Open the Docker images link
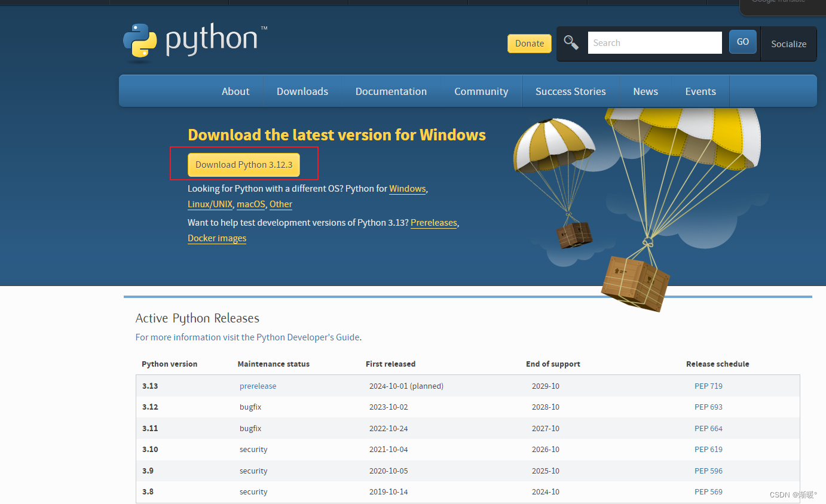 [217, 238]
